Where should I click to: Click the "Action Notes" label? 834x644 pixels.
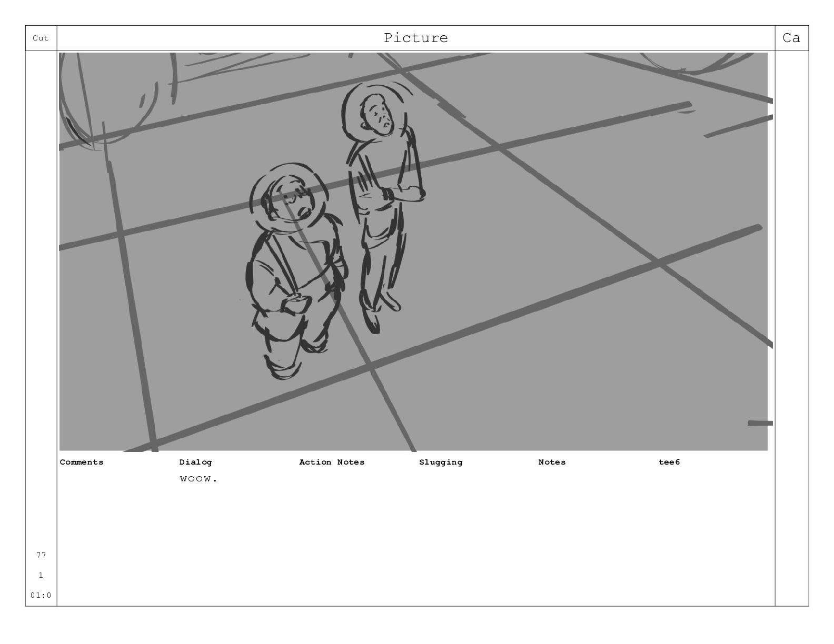(x=332, y=462)
